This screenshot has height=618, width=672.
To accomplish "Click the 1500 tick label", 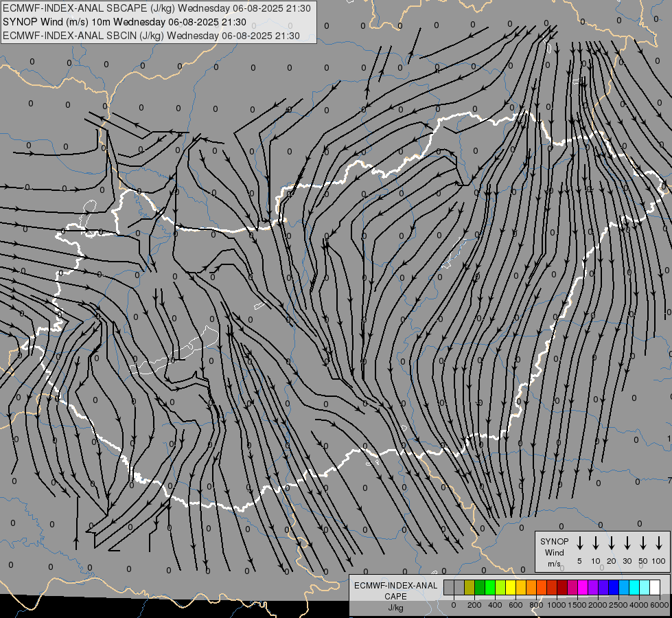I will coord(577,605).
